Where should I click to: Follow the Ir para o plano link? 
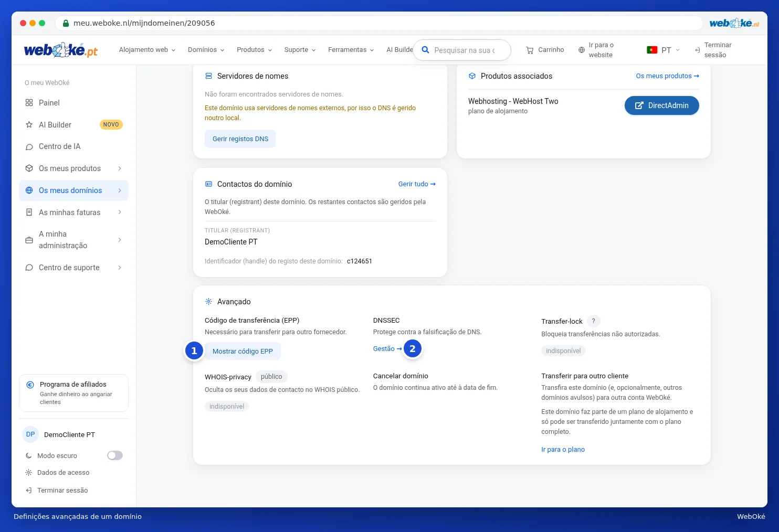click(563, 450)
